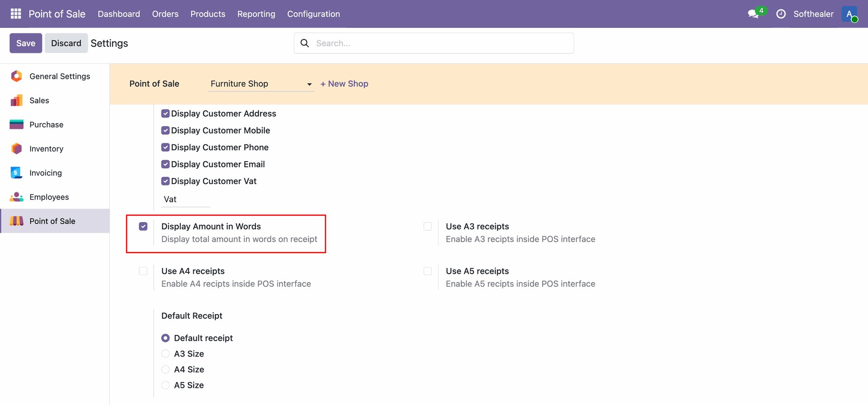Uncheck Display Customer Email

tap(165, 164)
